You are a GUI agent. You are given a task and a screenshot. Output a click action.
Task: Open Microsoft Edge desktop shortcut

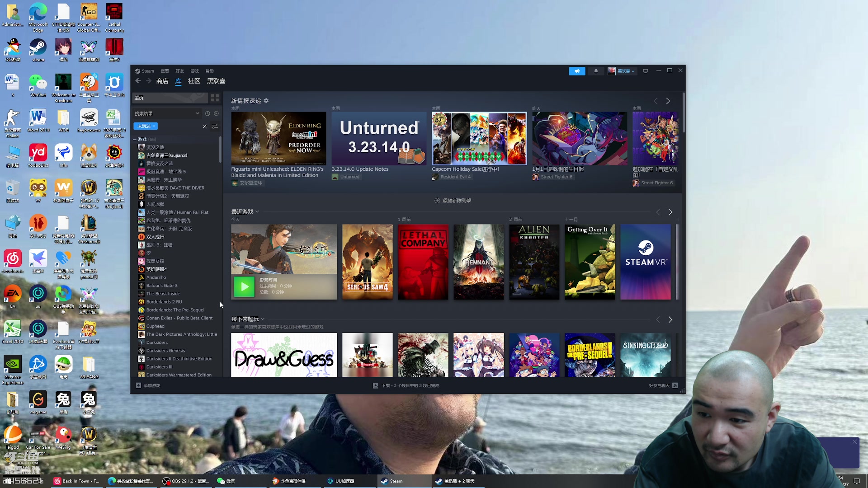(x=38, y=18)
